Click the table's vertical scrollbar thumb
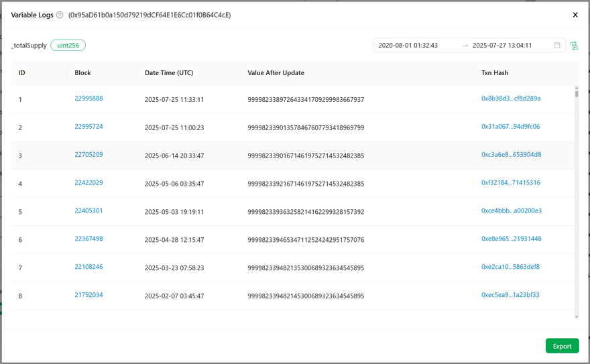Viewport: 590px width, 364px height. [x=577, y=93]
